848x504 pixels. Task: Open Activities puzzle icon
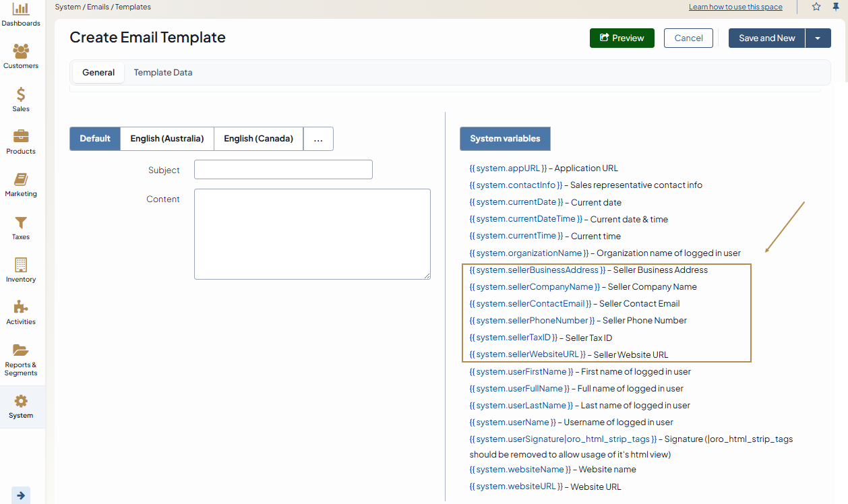coord(21,307)
